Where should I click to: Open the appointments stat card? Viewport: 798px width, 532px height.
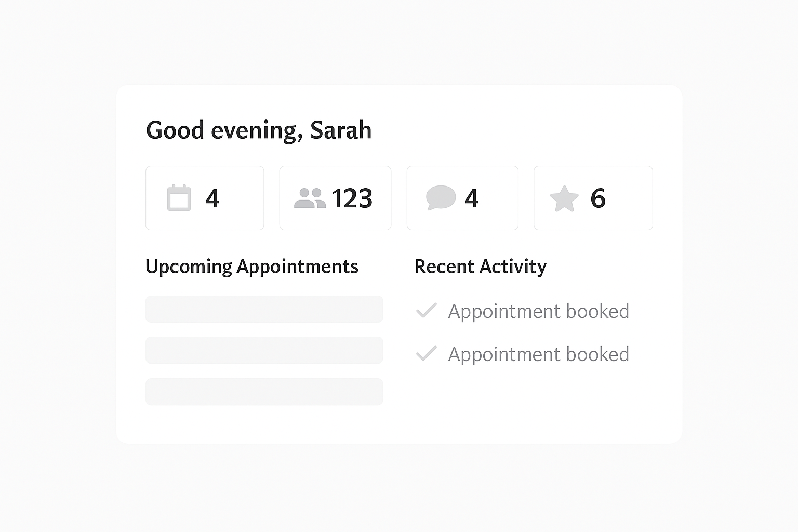204,198
